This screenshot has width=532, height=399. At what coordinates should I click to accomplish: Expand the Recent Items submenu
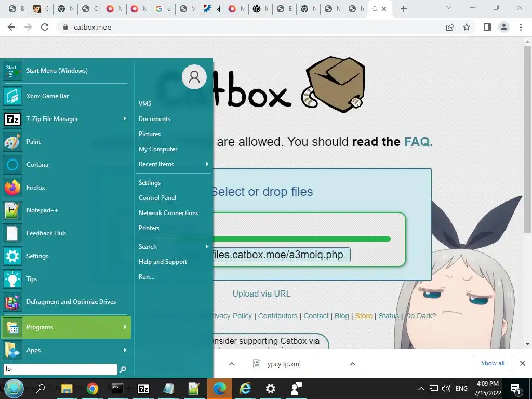(174, 164)
